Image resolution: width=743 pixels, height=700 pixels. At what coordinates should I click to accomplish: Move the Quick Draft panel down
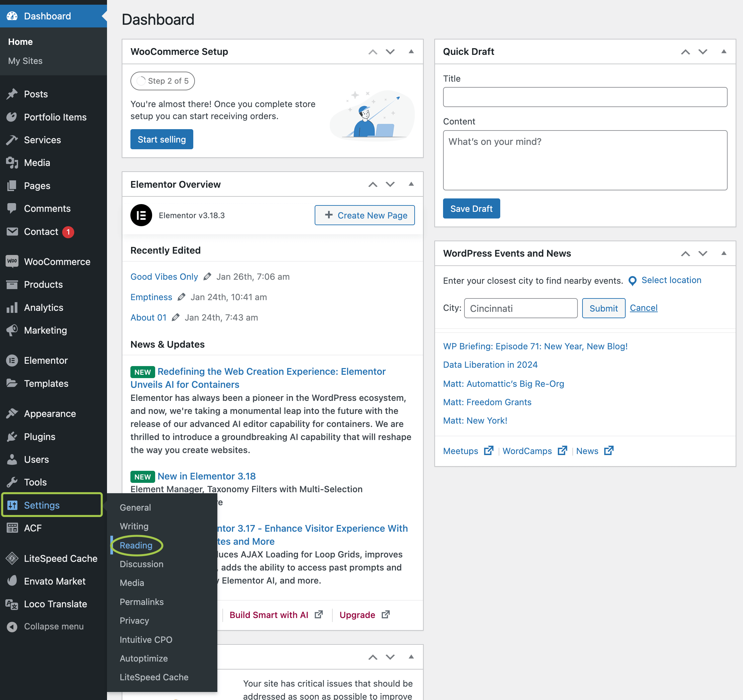pos(703,52)
